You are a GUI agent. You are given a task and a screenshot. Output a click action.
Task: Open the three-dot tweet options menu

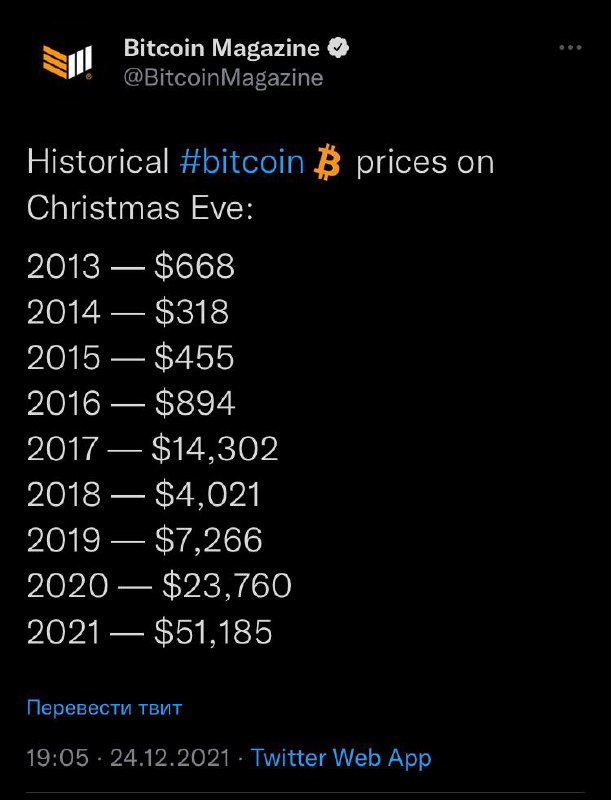click(x=569, y=48)
